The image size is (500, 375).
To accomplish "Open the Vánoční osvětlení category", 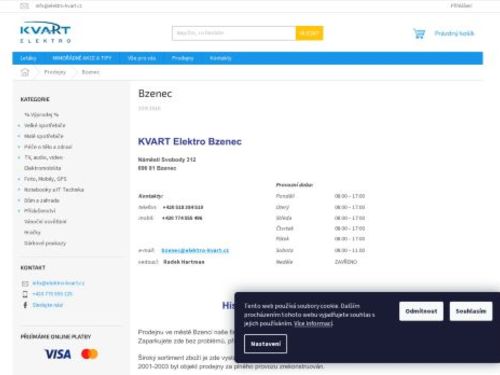I will 45,222.
